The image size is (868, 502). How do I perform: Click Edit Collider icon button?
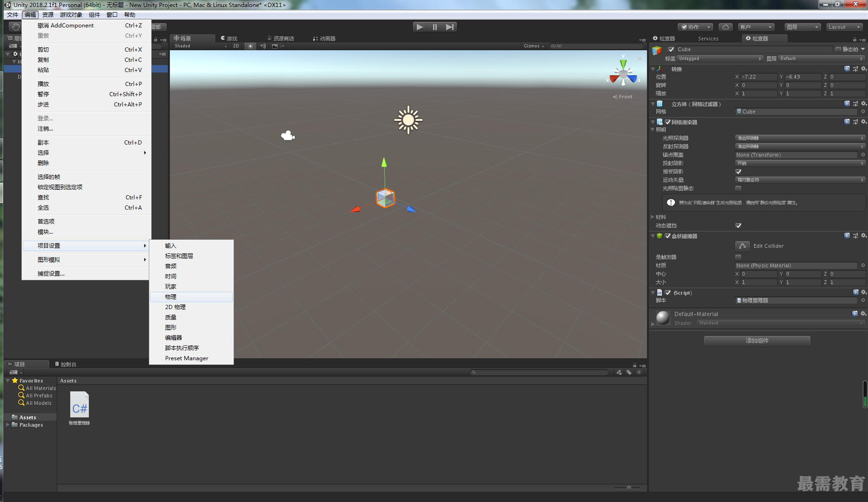(742, 246)
